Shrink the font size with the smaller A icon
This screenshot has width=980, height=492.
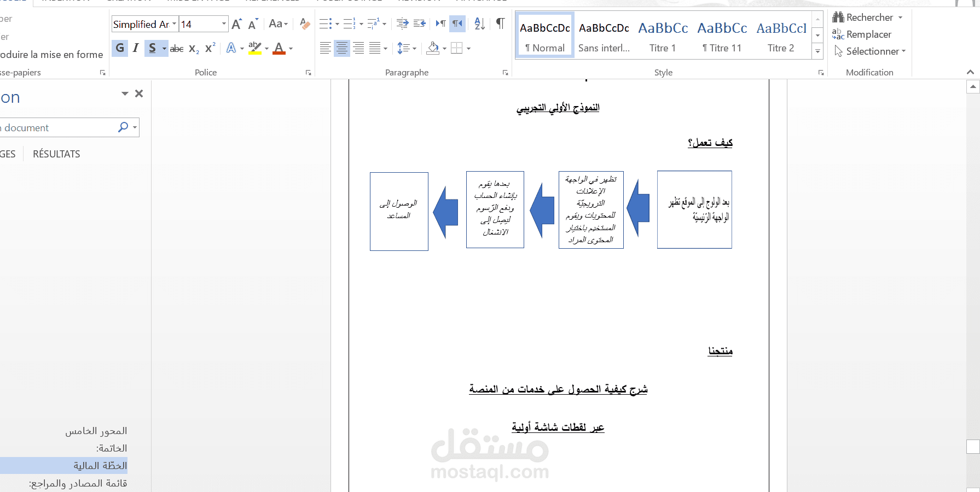click(x=252, y=24)
